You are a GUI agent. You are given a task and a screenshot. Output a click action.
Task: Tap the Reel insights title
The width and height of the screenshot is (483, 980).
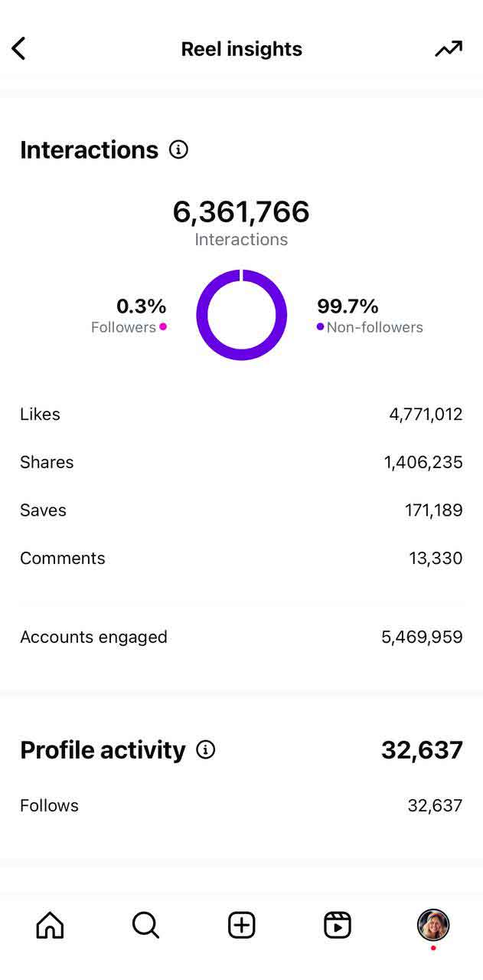pos(242,49)
